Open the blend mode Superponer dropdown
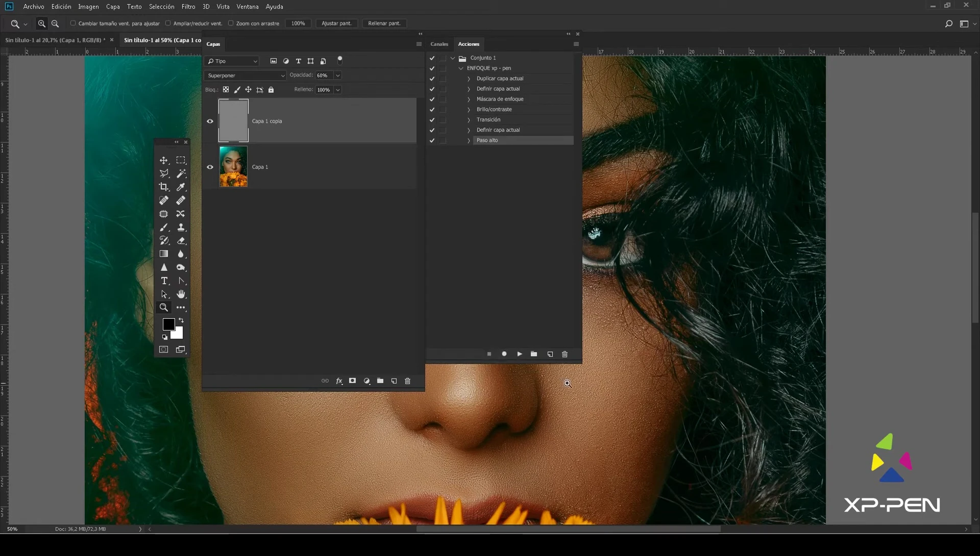 click(x=245, y=75)
